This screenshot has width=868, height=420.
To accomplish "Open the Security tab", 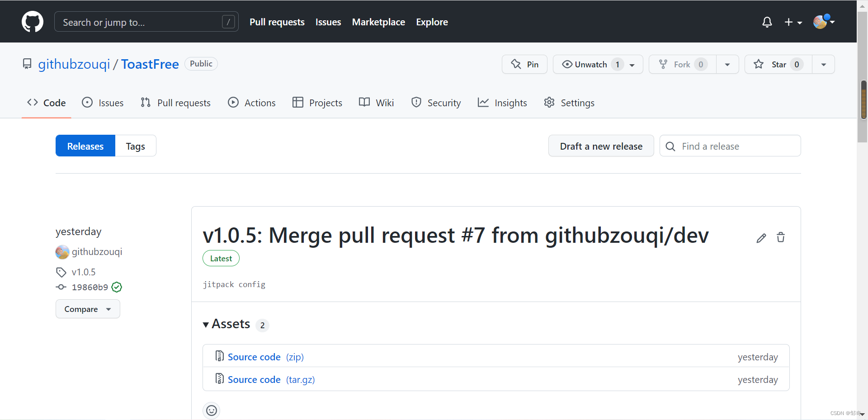I will click(436, 103).
